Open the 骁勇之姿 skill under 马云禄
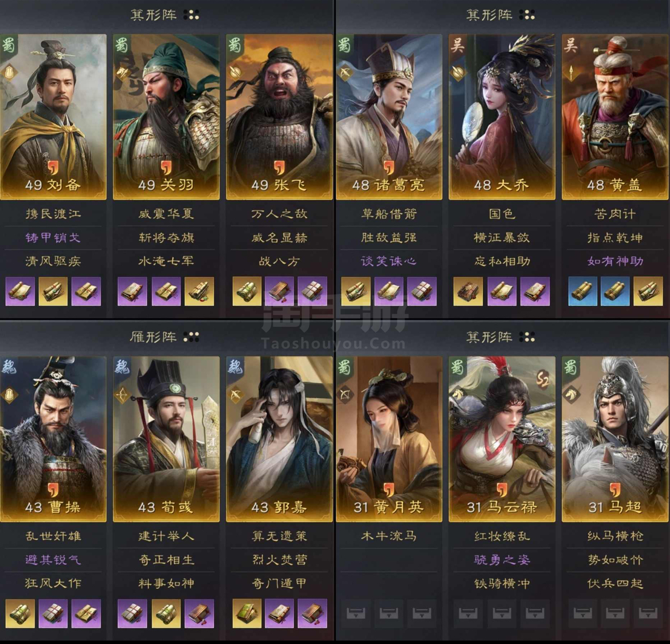Screen dimensions: 670x644 point(502,559)
